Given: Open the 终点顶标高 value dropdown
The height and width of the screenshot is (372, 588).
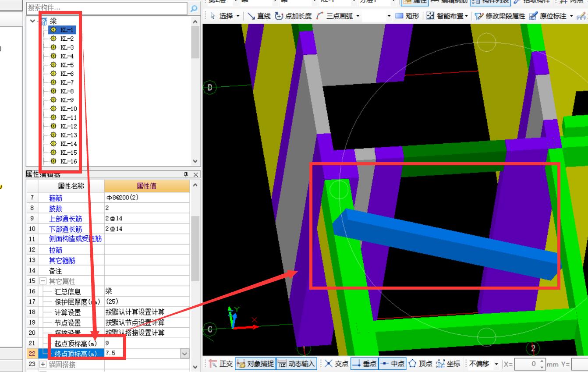Looking at the screenshot, I should [x=185, y=353].
